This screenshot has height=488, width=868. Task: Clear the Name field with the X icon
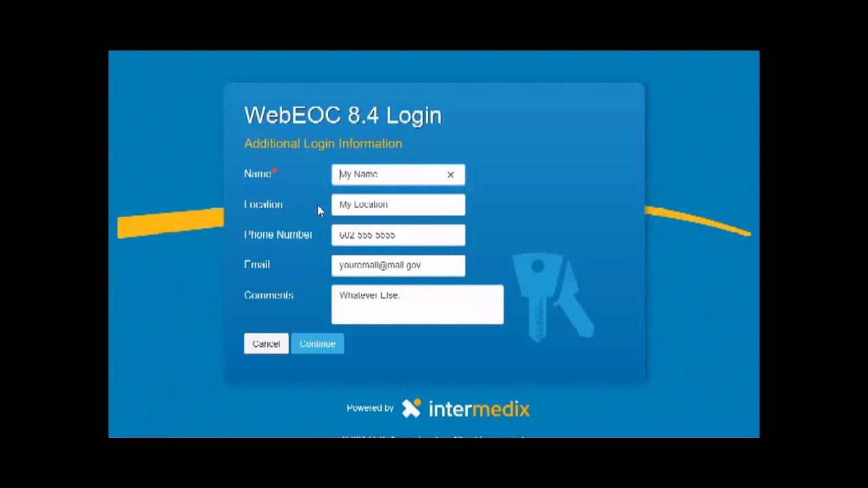pos(450,175)
